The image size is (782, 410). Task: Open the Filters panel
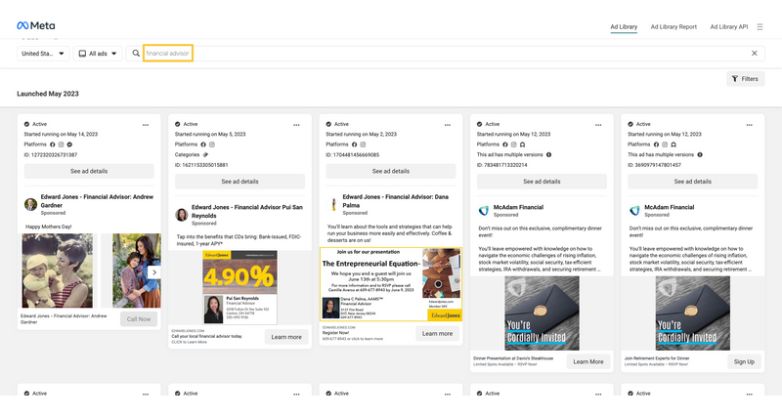coord(745,78)
